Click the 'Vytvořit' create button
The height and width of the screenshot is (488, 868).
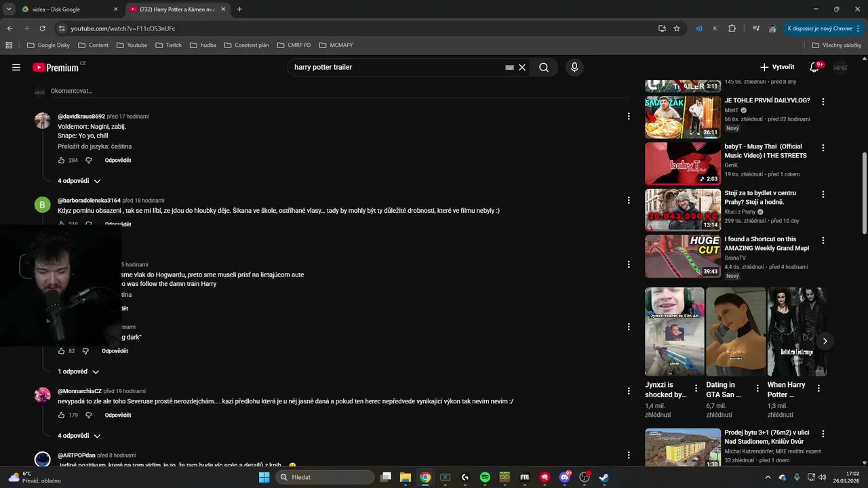[x=777, y=67]
